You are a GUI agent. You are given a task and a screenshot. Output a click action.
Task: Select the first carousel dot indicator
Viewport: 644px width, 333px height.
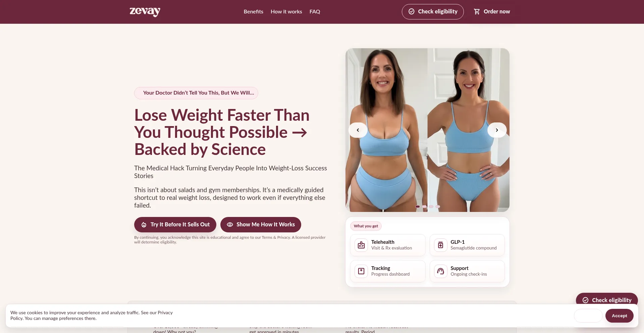pyautogui.click(x=418, y=207)
